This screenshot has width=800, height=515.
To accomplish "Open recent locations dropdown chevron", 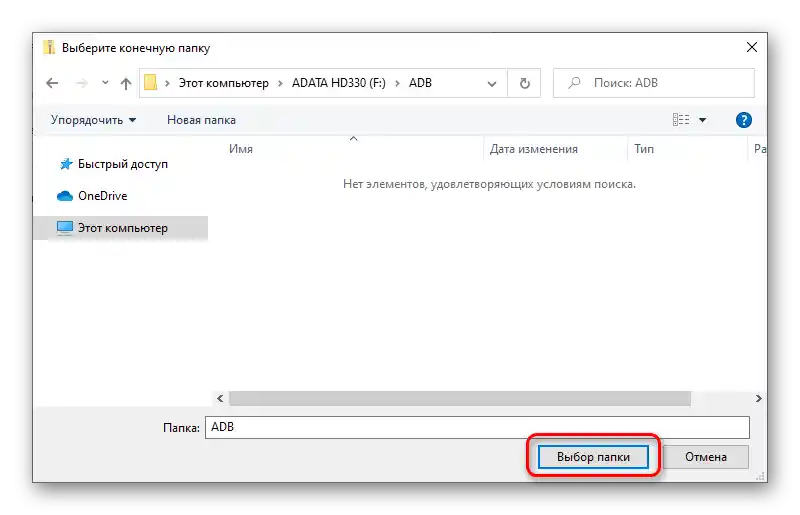I will [x=105, y=82].
